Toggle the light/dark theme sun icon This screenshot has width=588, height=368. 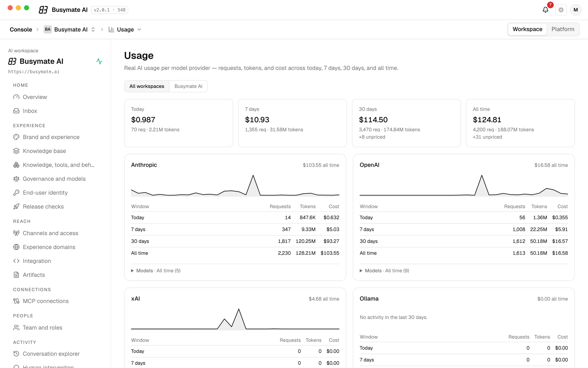561,10
